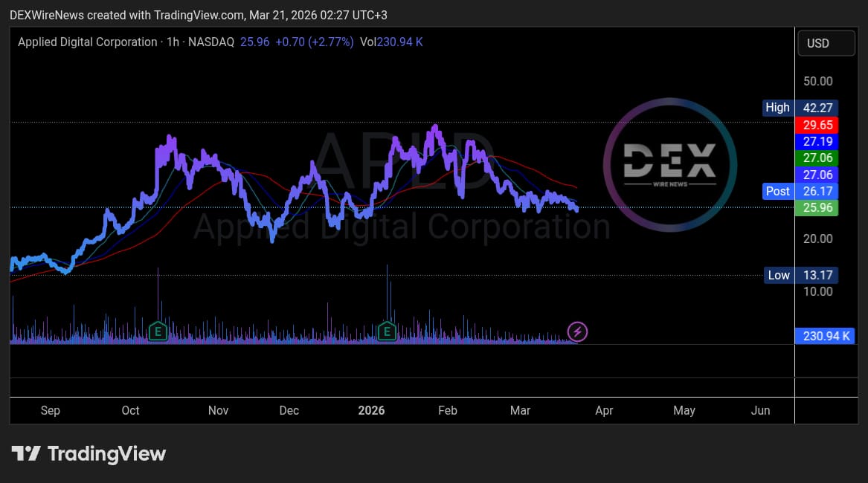Click the Mar label on time axis

(521, 410)
